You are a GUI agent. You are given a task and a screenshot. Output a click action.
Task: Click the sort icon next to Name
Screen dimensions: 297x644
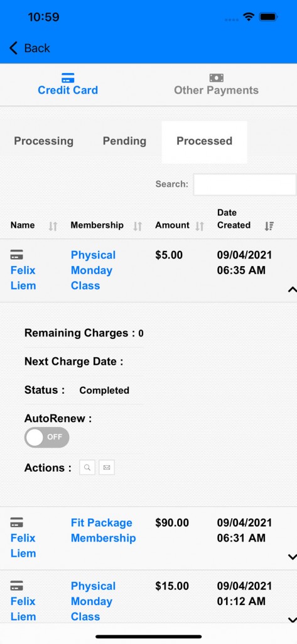53,226
